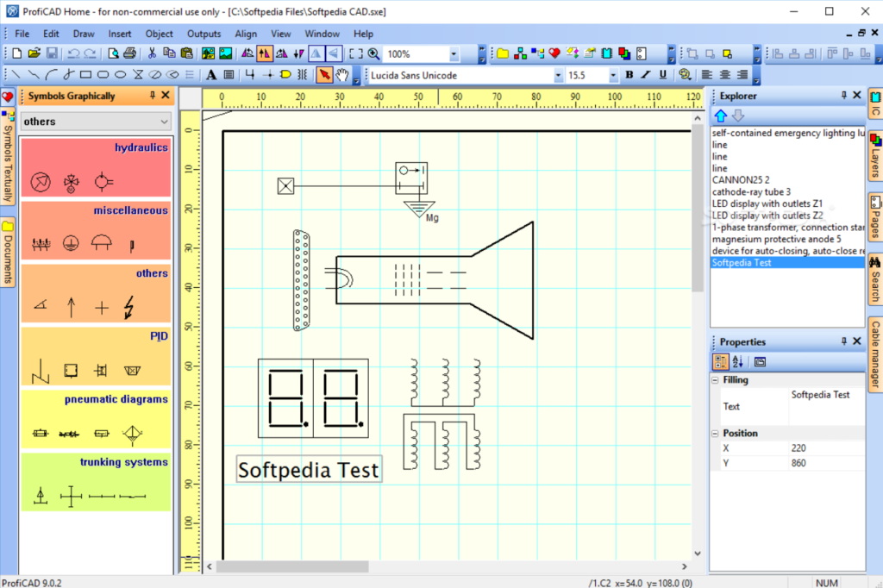Select the Text tool in the drawing toolbar
This screenshot has height=588, width=883.
(211, 75)
